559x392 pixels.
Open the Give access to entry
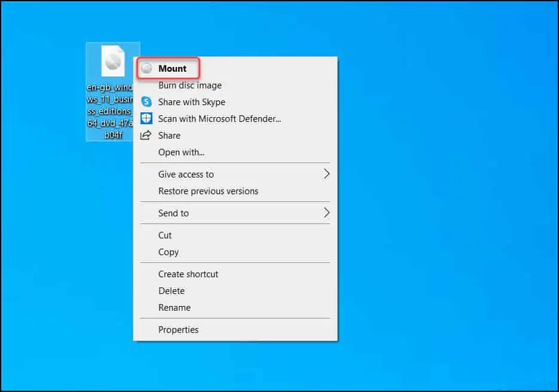click(236, 174)
